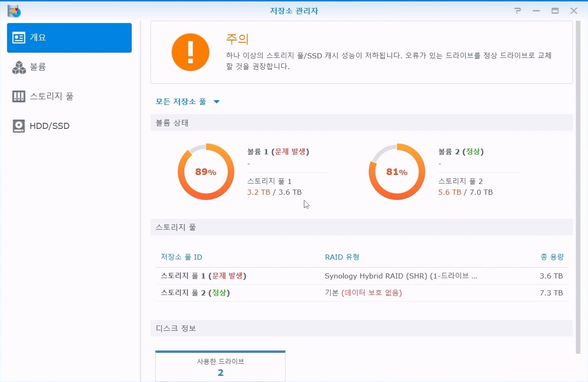Click the 89% usage donut chart
The height and width of the screenshot is (382, 588).
(x=206, y=172)
